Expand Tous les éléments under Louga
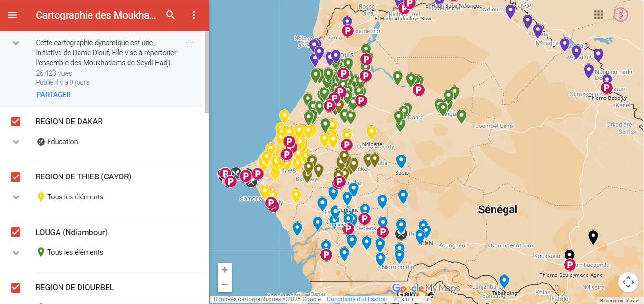The width and height of the screenshot is (644, 304). (x=16, y=252)
